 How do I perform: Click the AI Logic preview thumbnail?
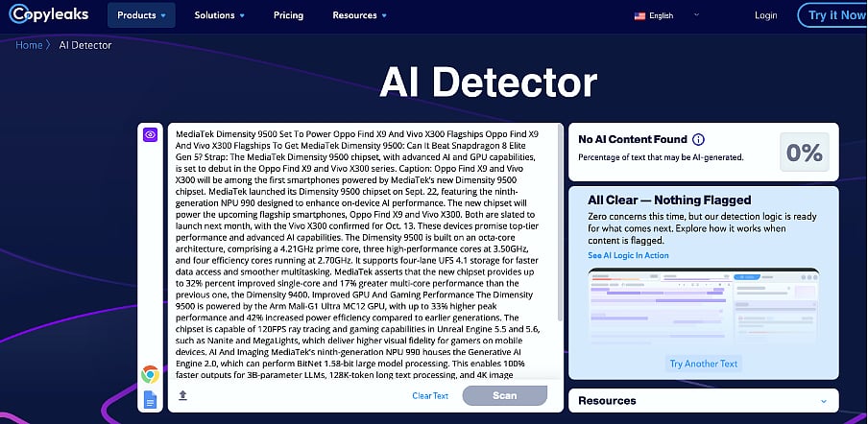703,308
